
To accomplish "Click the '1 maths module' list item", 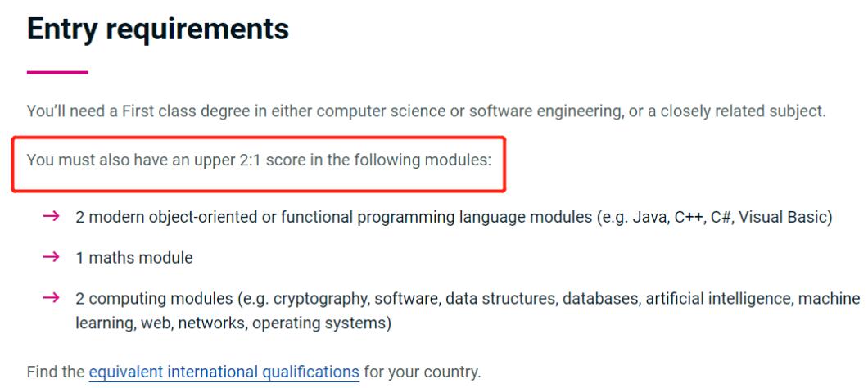I will click(134, 258).
